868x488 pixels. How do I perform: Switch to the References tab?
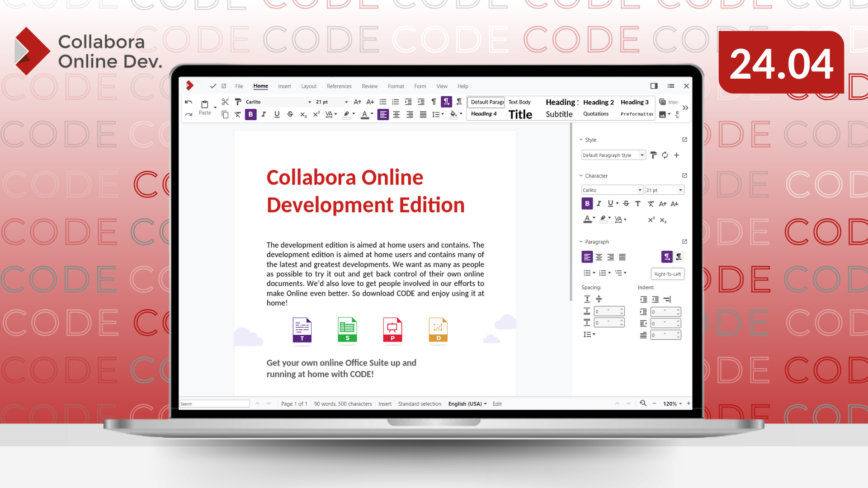tap(339, 86)
